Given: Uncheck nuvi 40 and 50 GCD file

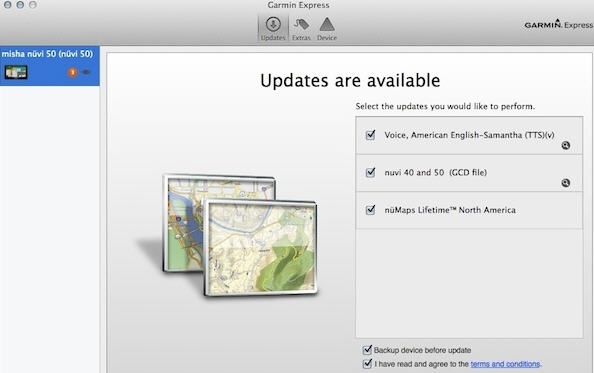Looking at the screenshot, I should (370, 172).
